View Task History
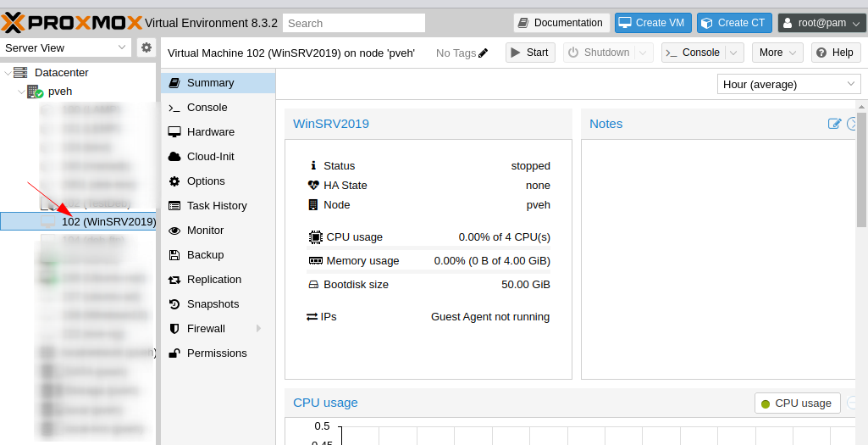The image size is (868, 445). click(x=218, y=206)
